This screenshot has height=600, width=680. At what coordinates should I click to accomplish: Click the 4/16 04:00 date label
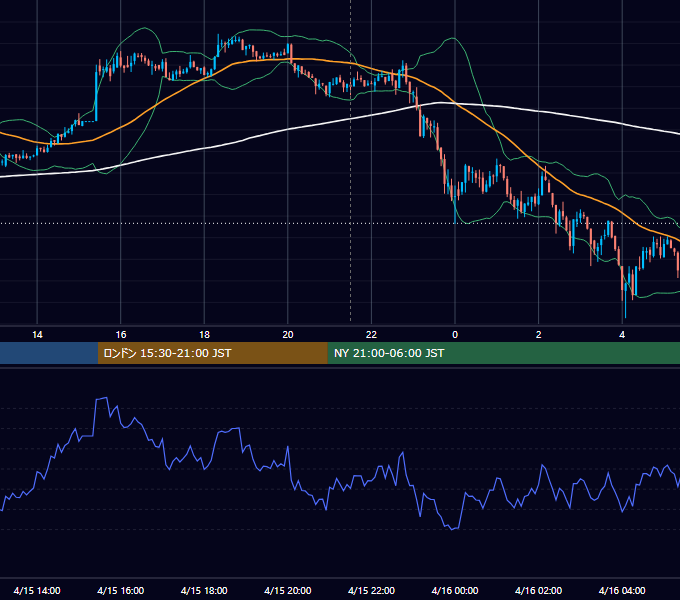coord(622,590)
